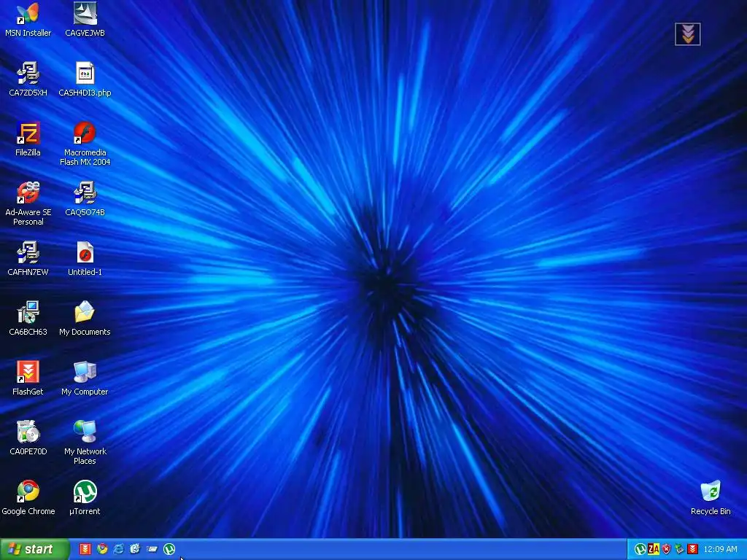The image size is (747, 560).
Task: Select the Ad-Aware SE Personal shortcut
Action: click(x=28, y=203)
